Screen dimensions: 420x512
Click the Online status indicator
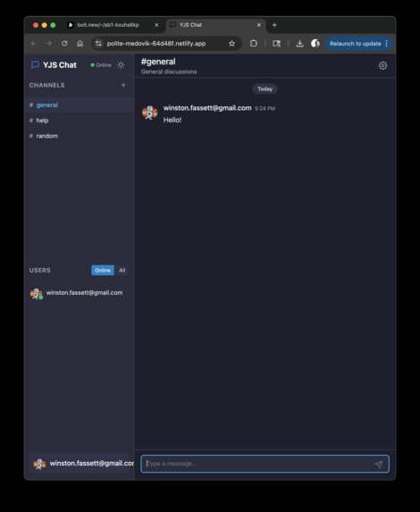pyautogui.click(x=101, y=65)
